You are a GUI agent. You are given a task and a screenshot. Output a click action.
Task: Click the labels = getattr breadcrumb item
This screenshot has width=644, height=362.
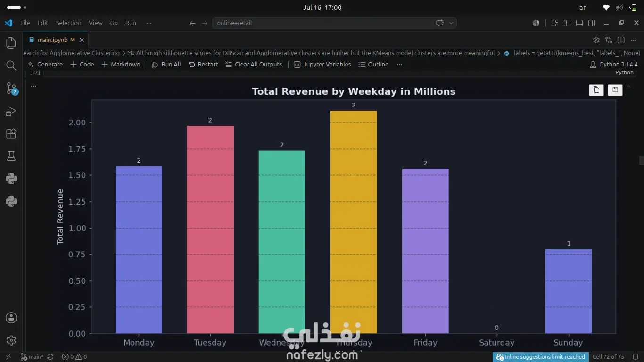coord(572,53)
